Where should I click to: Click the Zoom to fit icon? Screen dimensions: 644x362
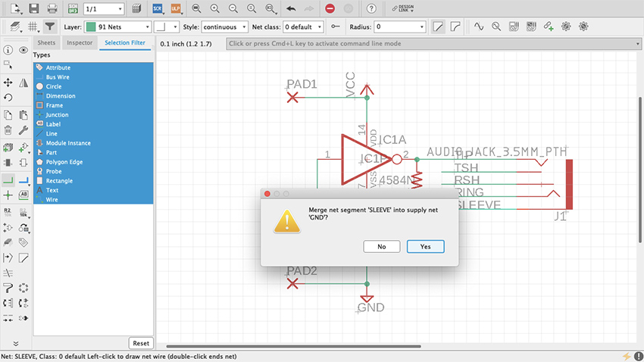[x=196, y=8]
